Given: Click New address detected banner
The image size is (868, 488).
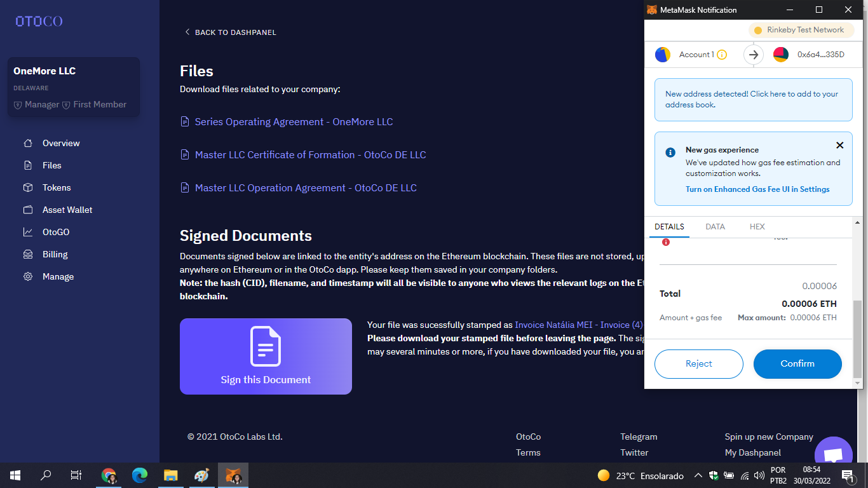Looking at the screenshot, I should [x=754, y=100].
